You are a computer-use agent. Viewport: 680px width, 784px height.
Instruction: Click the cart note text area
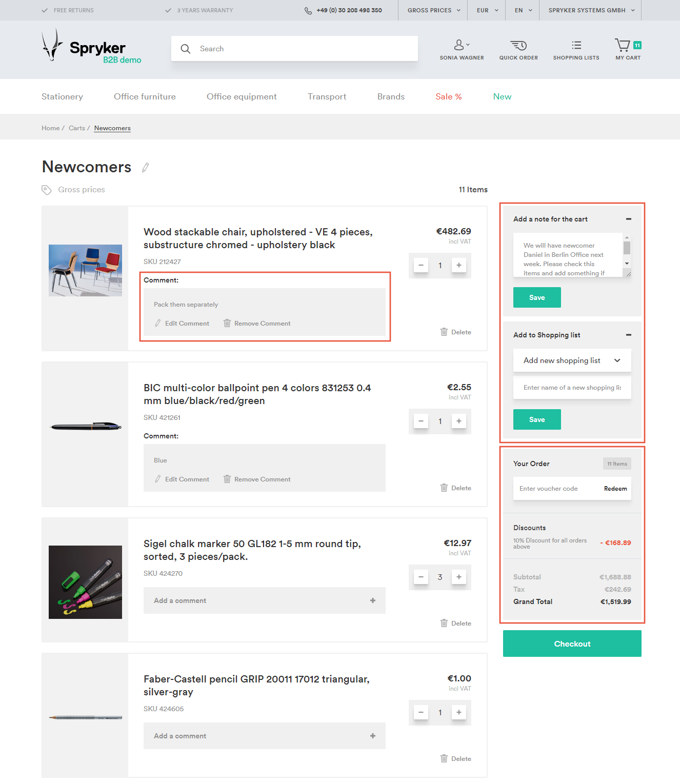coord(568,255)
